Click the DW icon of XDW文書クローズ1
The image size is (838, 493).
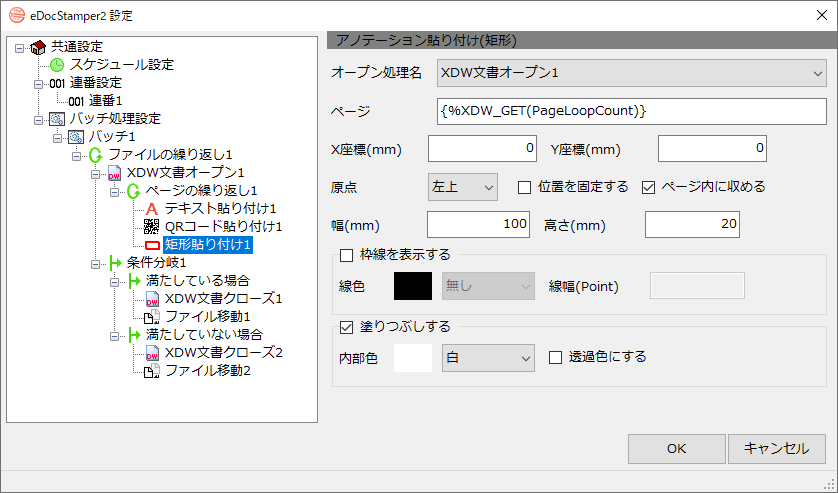152,299
